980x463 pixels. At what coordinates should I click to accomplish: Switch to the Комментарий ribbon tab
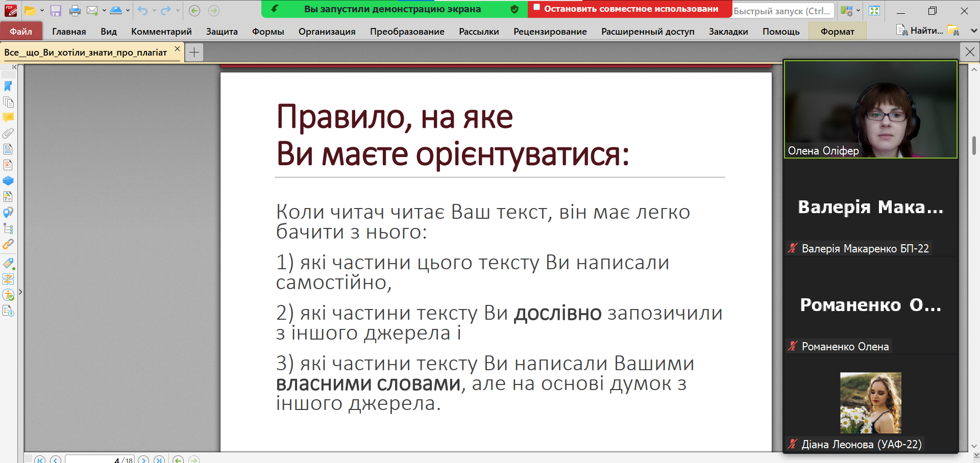click(x=161, y=32)
